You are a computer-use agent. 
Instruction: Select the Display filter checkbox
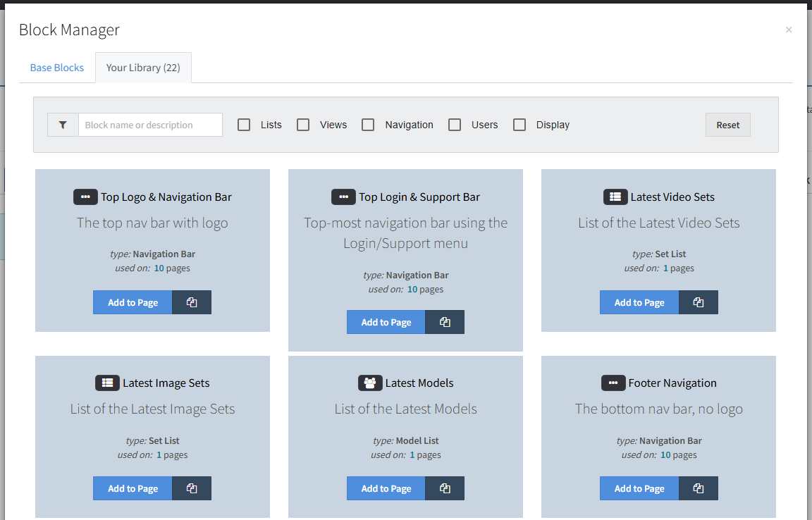tap(519, 125)
